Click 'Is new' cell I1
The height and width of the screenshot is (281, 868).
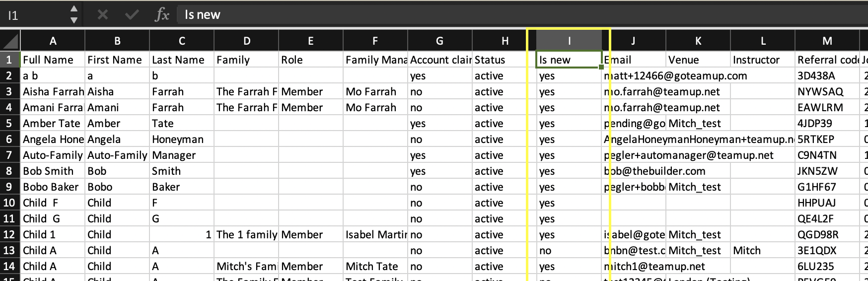coord(569,60)
